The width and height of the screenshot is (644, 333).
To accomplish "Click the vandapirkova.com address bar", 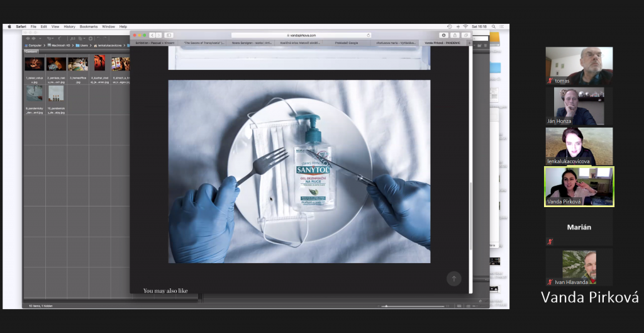I will pyautogui.click(x=301, y=35).
